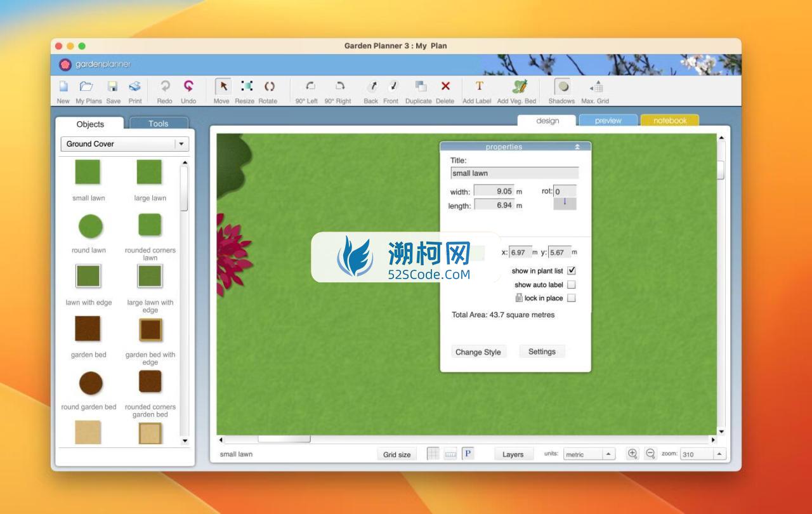Open the units metric dropdown
The height and width of the screenshot is (514, 812).
589,454
